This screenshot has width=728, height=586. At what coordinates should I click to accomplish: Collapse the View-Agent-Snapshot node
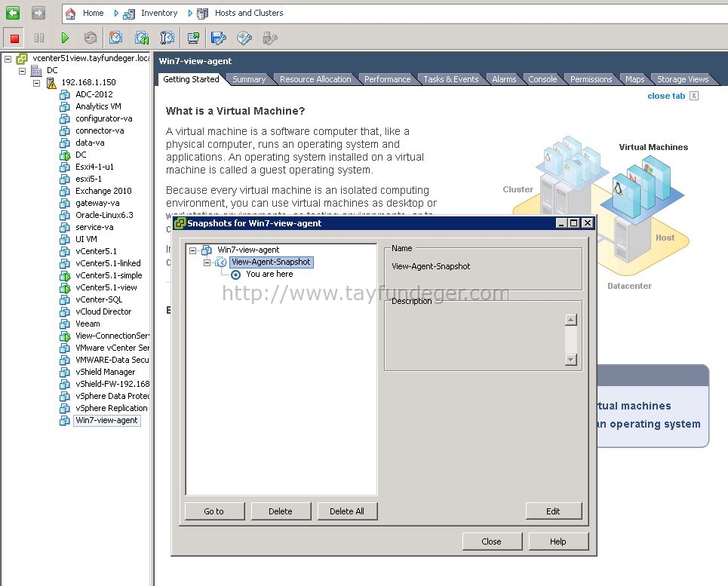[x=207, y=262]
